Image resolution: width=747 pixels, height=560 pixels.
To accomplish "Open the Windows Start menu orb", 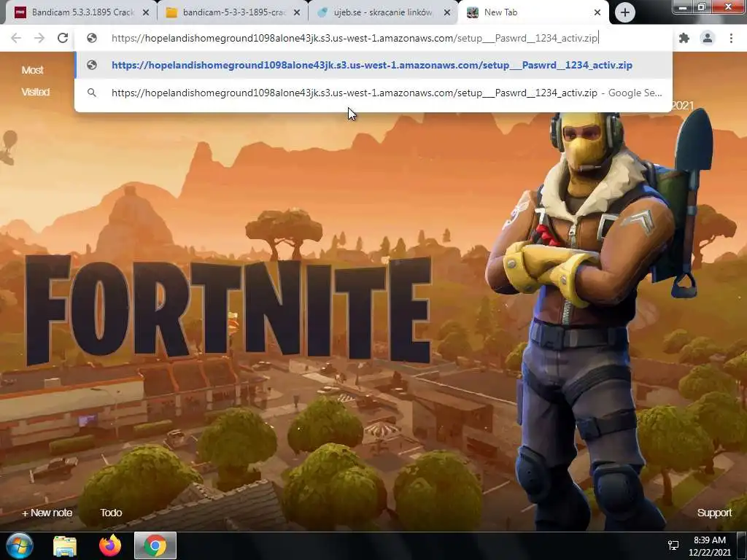I will click(x=20, y=545).
